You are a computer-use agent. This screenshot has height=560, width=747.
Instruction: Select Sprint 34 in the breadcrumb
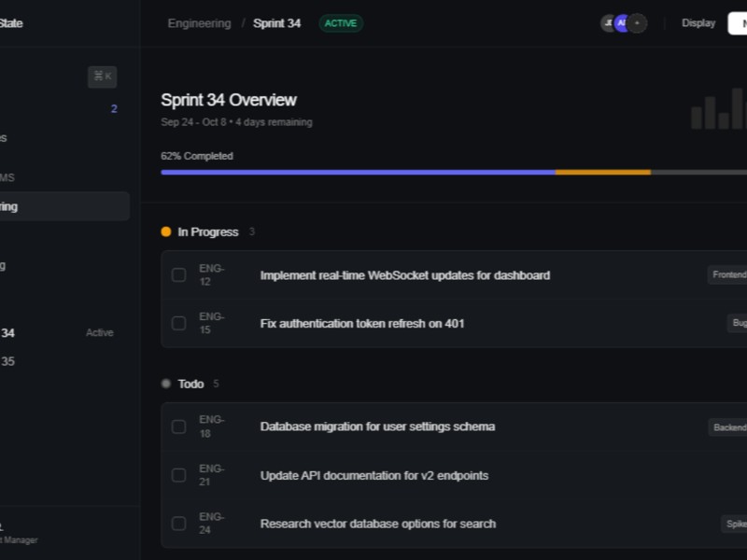tap(276, 23)
